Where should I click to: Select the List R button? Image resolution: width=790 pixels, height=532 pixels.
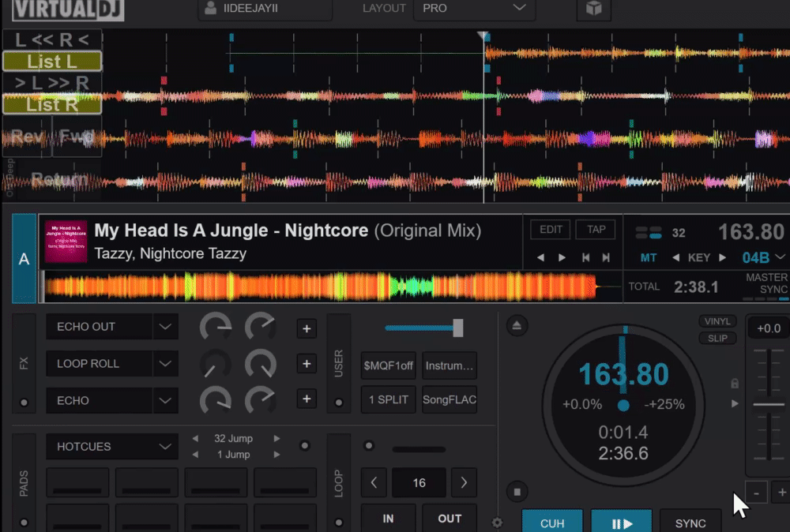pyautogui.click(x=52, y=105)
